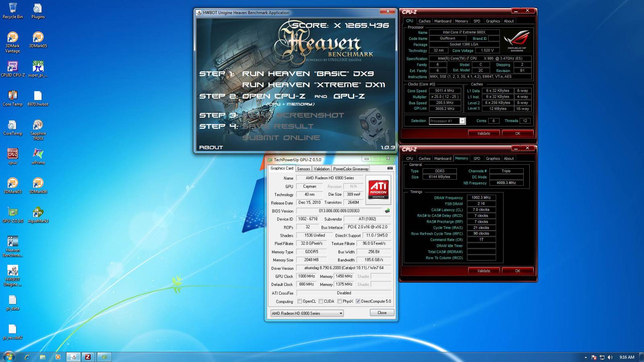Switch to Mainboard tab in upper CPU-Z

tap(443, 21)
